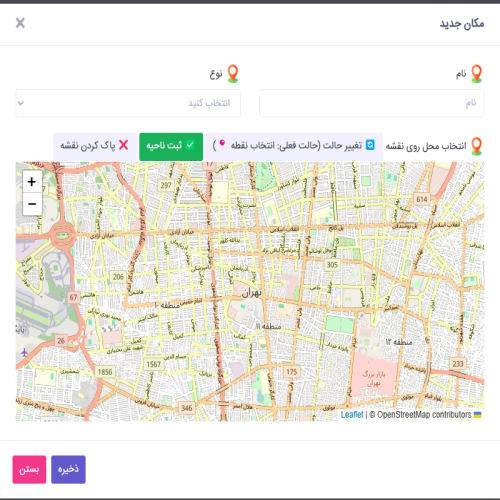Image resolution: width=500 pixels, height=500 pixels.
Task: Zoom in the map with plus button
Action: [x=32, y=182]
